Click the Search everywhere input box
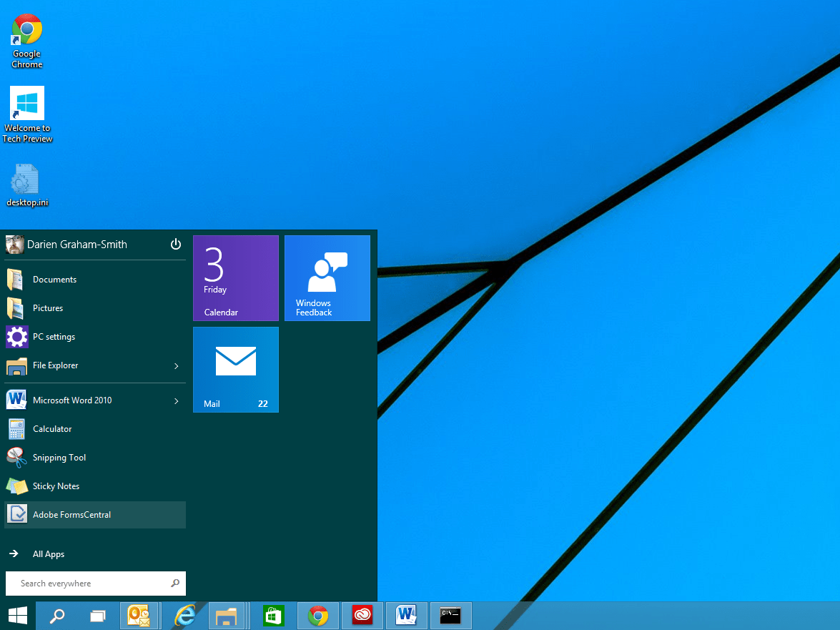The image size is (840, 630). [x=95, y=584]
